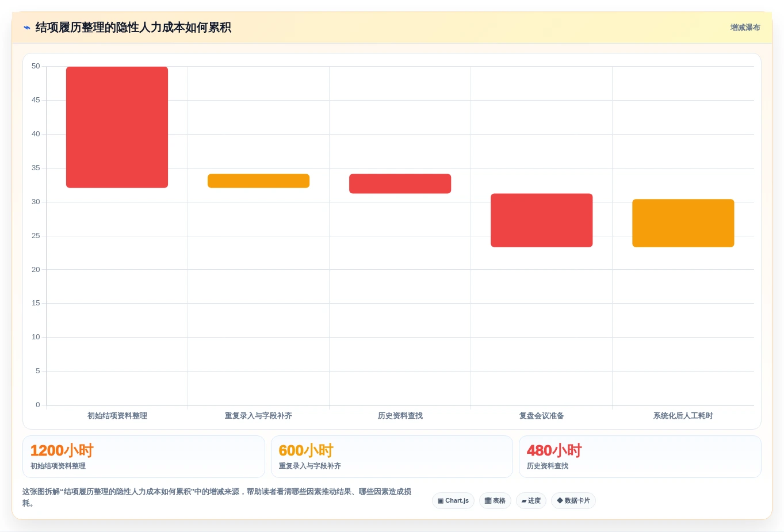Click the x-axis label 重复录入与字段补齐
The image size is (784, 532).
click(x=258, y=416)
